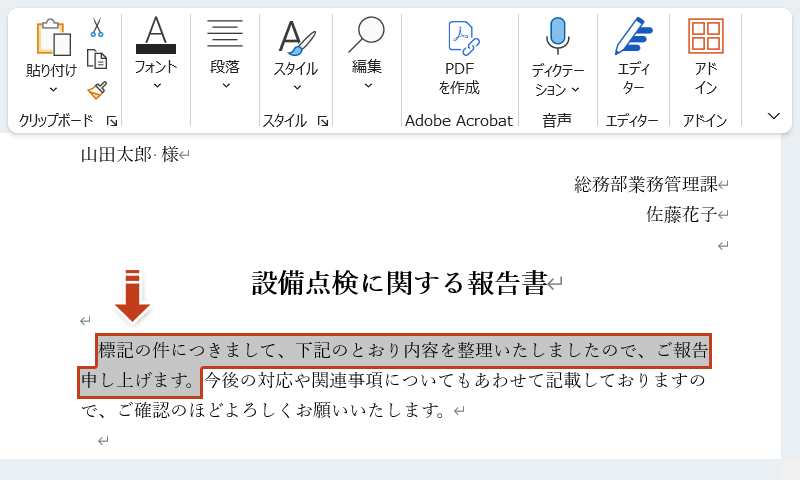Open the アドイン add-ins icon
The image size is (800, 480).
706,36
